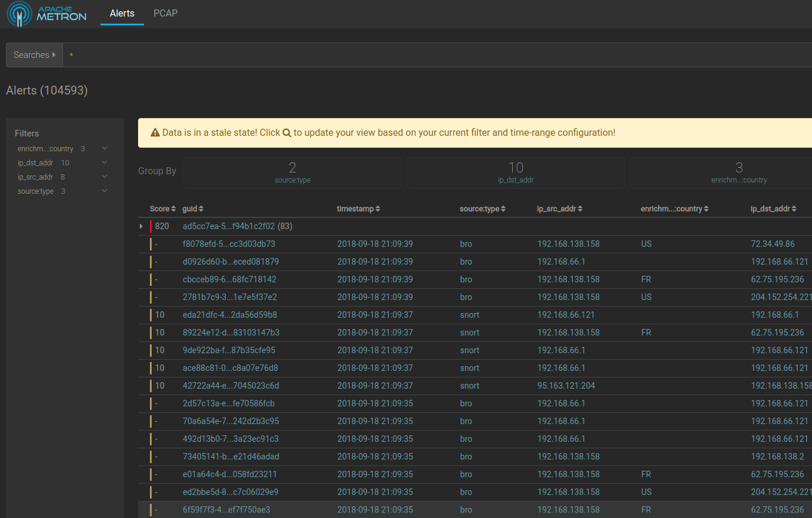This screenshot has width=812, height=518.
Task: Group alerts by source:type
Action: click(x=293, y=172)
